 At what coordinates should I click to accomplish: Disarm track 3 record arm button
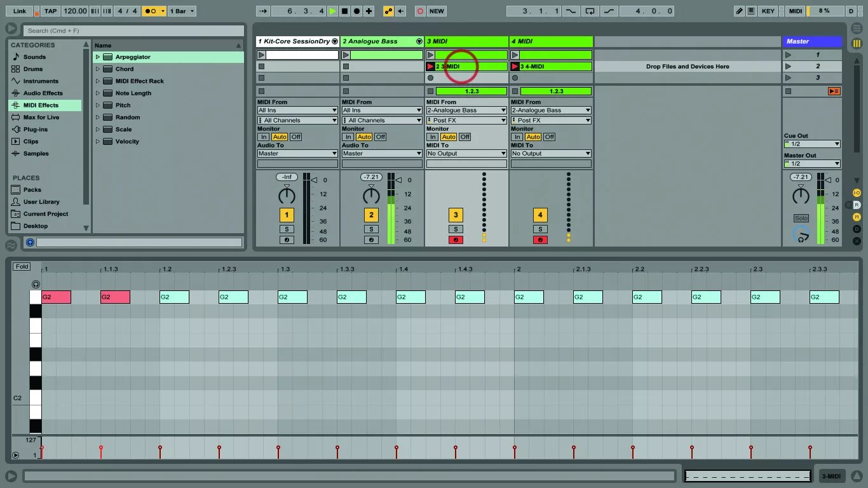click(456, 240)
